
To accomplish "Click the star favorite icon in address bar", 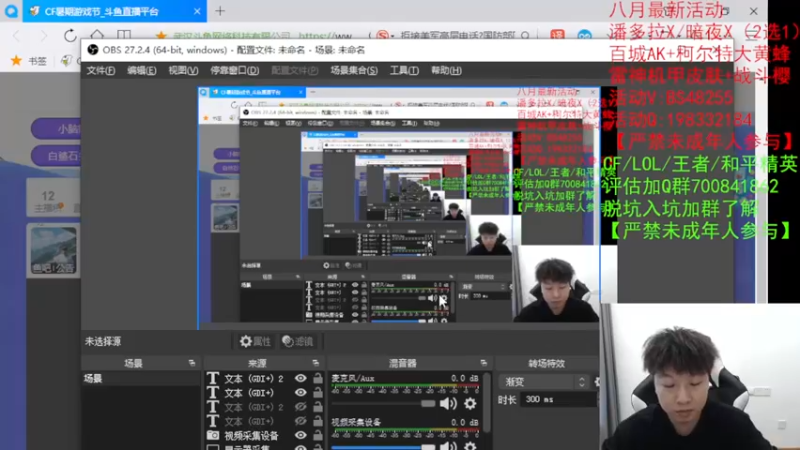I will click(161, 35).
